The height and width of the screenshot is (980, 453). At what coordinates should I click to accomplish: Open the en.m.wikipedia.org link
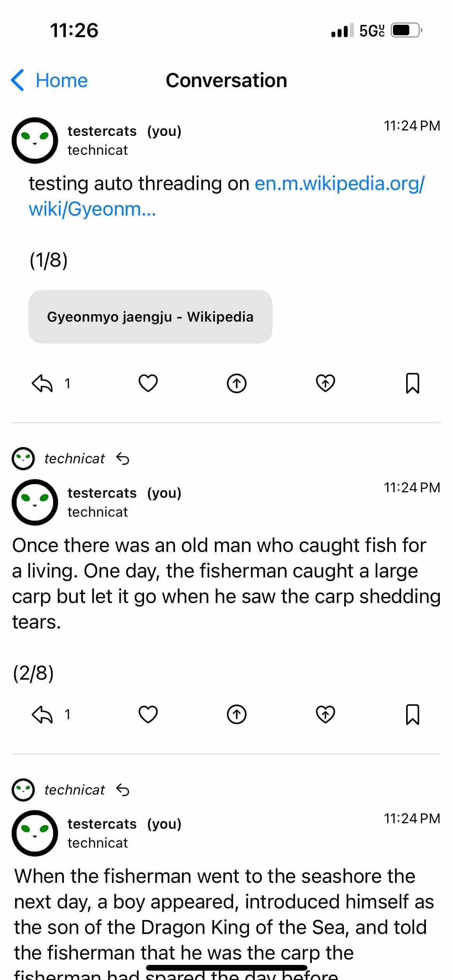pos(339,184)
